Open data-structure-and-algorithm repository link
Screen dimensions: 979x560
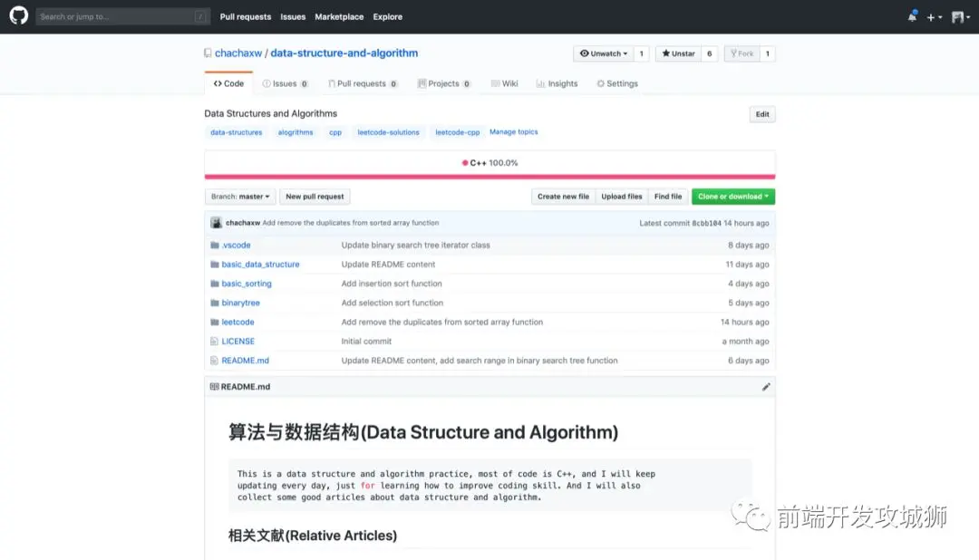(344, 53)
